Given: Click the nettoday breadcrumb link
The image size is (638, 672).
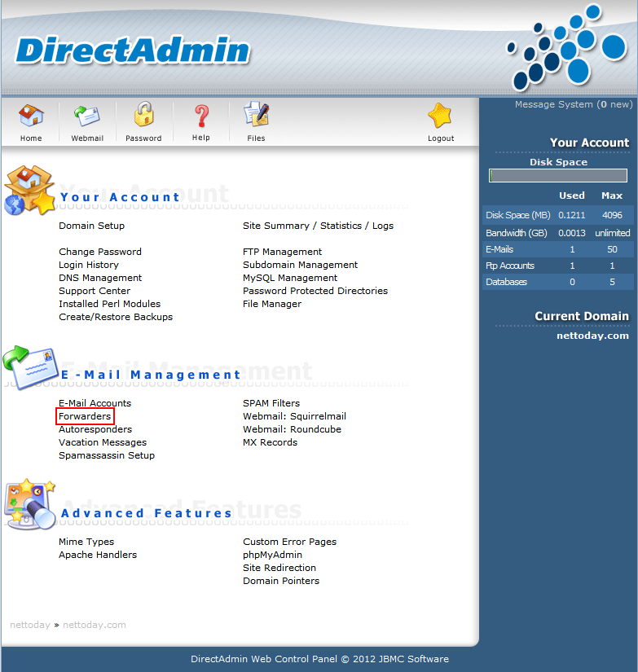Looking at the screenshot, I should [30, 625].
